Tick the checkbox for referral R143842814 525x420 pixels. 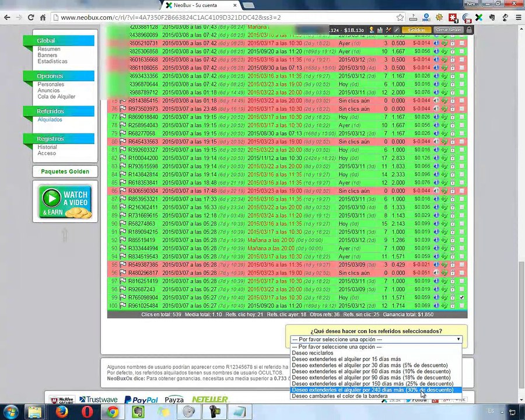[462, 174]
